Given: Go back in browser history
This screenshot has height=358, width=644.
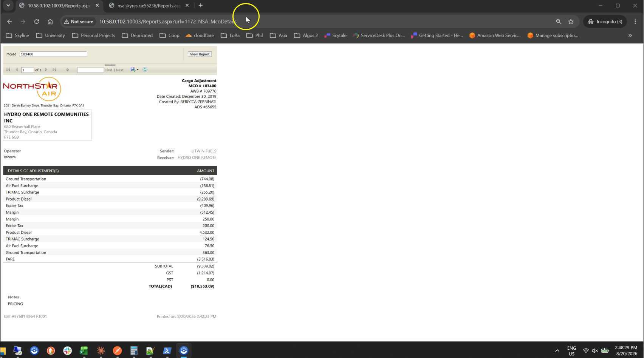Looking at the screenshot, I should click(9, 22).
